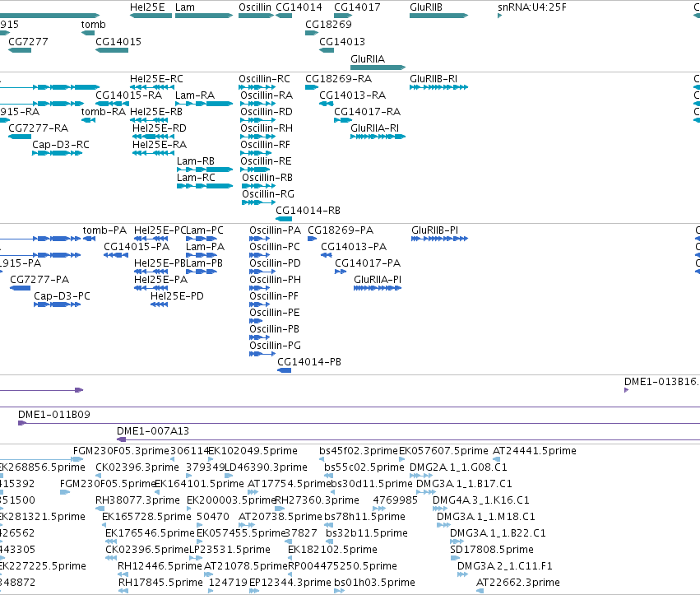Click the DMG2A.1_1.G08.C1 EST glyph
Screen dimensions: 700x595
[x=421, y=476]
